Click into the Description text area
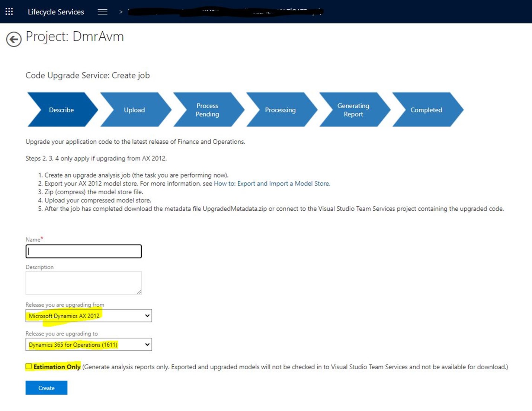This screenshot has height=411, width=532. pyautogui.click(x=84, y=283)
